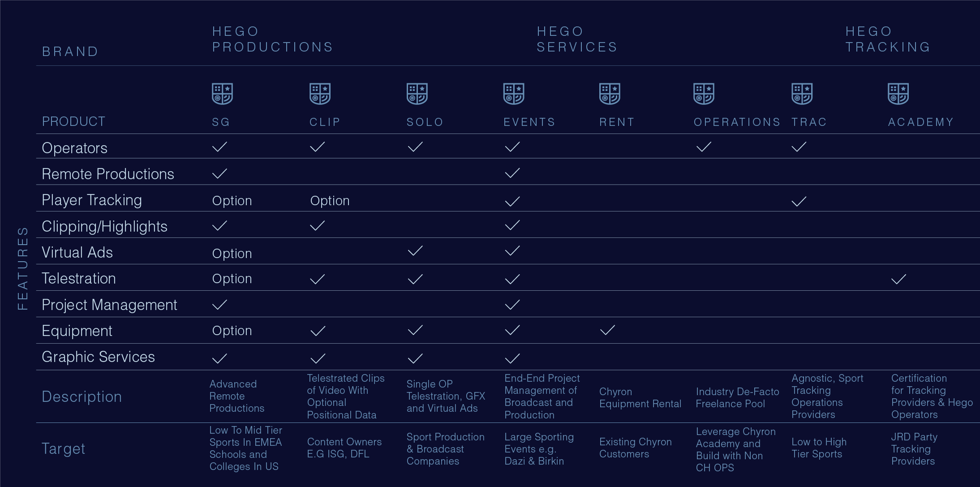This screenshot has height=487, width=980.
Task: Click the shield icon above OPERATIONS
Action: 704,94
